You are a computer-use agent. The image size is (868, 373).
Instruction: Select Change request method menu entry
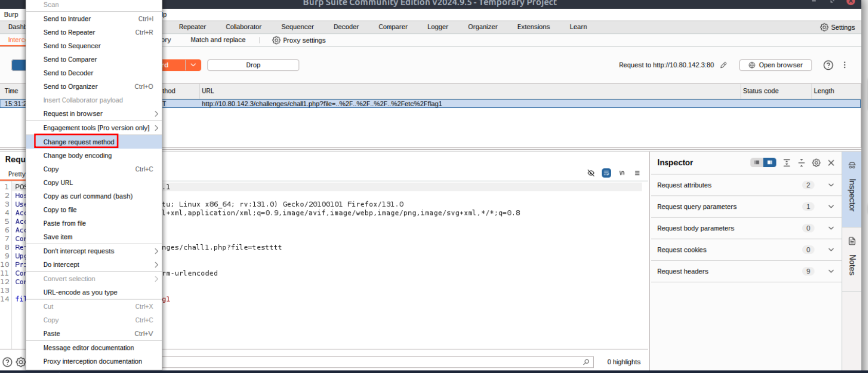tap(79, 142)
